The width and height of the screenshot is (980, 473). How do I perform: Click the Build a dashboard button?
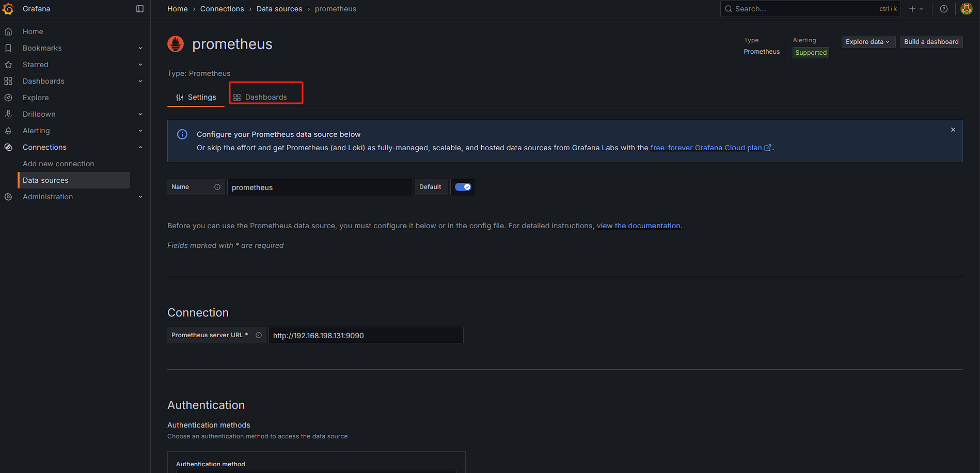click(931, 42)
